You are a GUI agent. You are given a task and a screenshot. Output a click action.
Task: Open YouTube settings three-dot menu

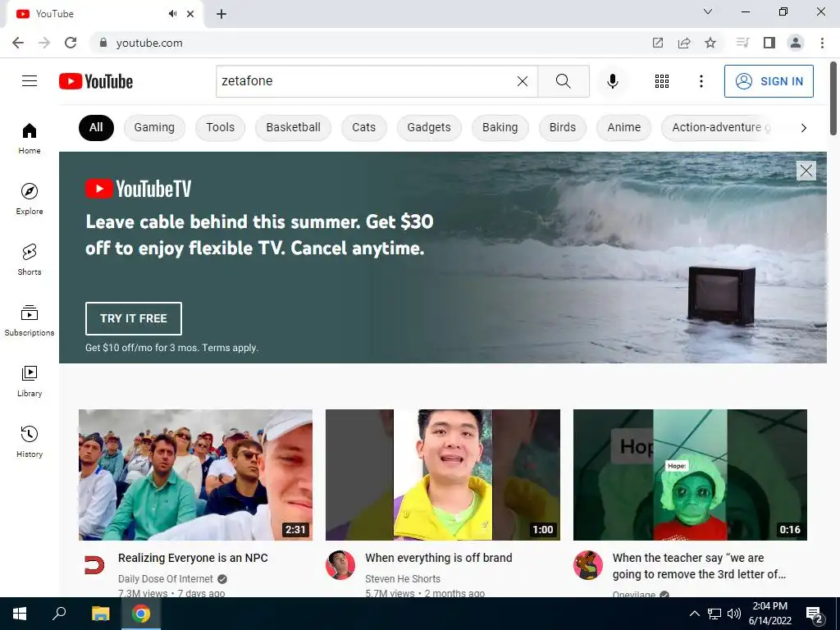(x=701, y=81)
